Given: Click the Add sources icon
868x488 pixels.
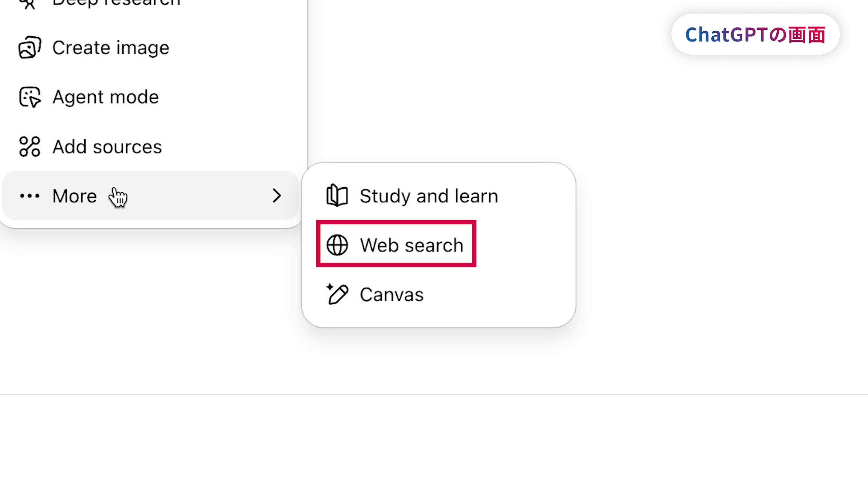Looking at the screenshot, I should click(30, 146).
